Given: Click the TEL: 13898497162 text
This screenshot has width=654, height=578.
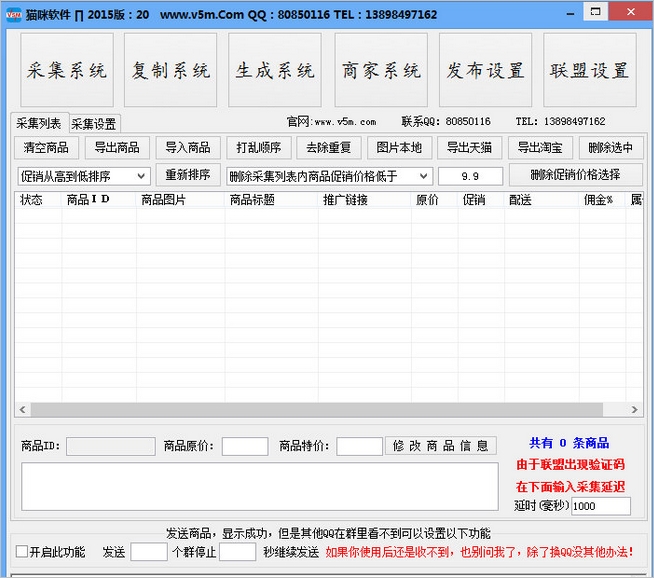Looking at the screenshot, I should click(560, 121).
